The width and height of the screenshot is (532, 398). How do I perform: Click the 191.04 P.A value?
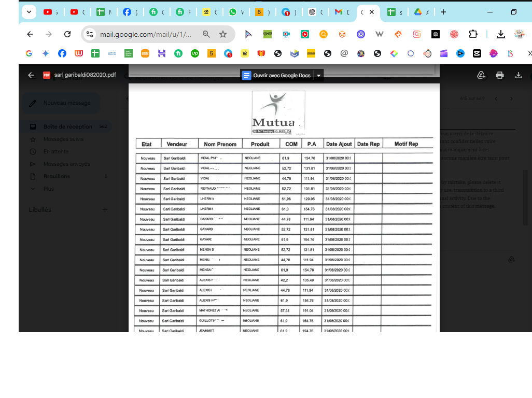(x=307, y=310)
